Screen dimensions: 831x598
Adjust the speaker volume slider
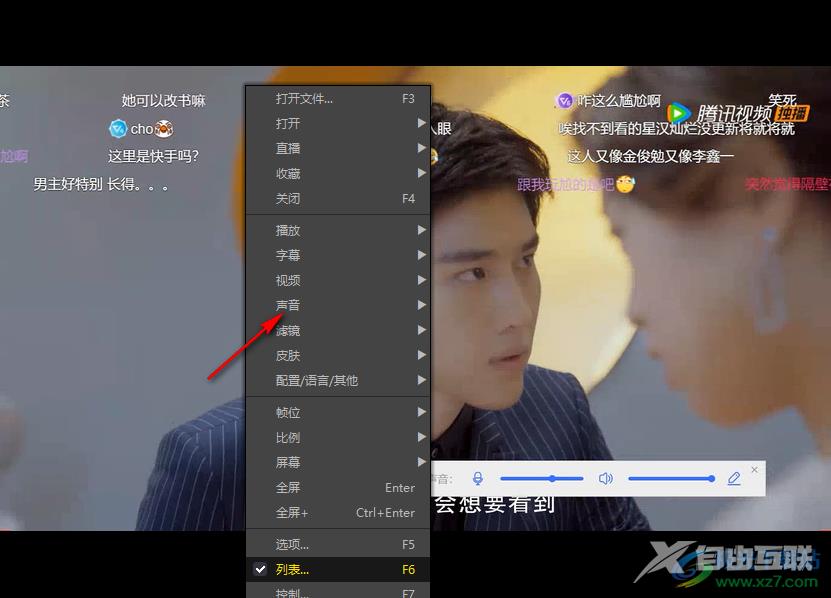click(671, 479)
